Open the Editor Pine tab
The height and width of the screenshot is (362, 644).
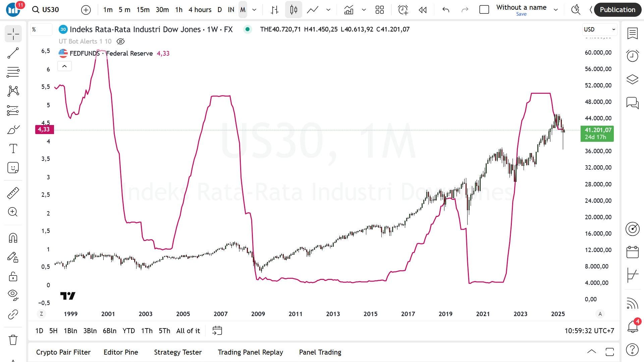[121, 352]
